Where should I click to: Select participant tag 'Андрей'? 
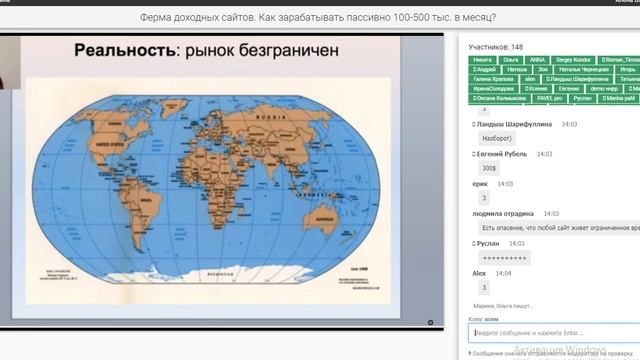[x=484, y=70]
